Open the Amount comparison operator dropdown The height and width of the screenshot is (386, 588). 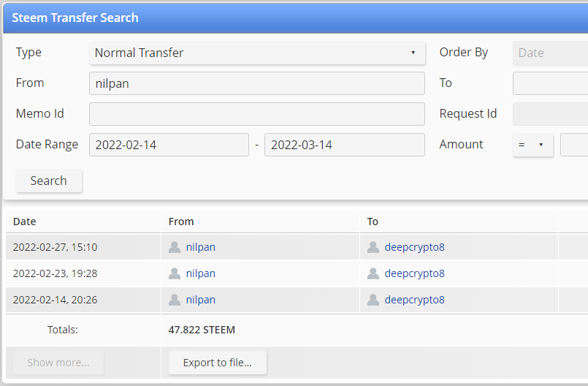click(532, 145)
